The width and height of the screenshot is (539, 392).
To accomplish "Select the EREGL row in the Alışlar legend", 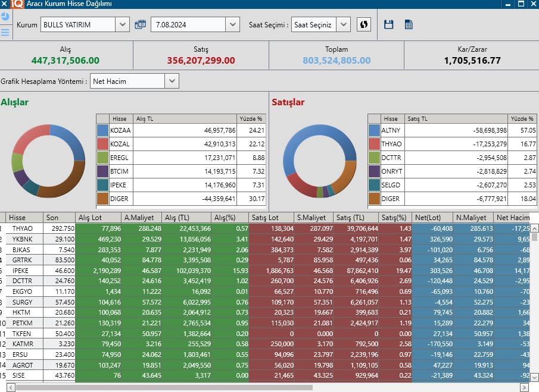I will (181, 158).
